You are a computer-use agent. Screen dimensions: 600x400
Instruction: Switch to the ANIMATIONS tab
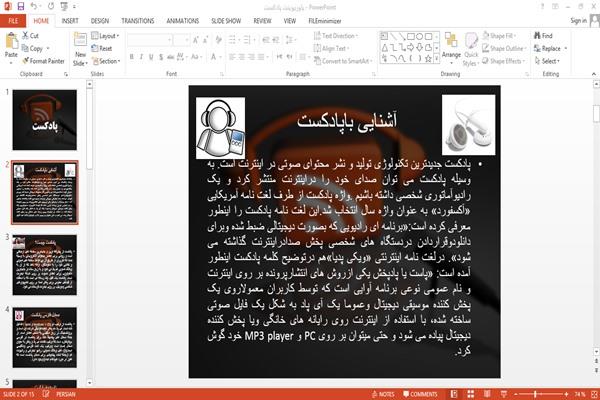[183, 21]
